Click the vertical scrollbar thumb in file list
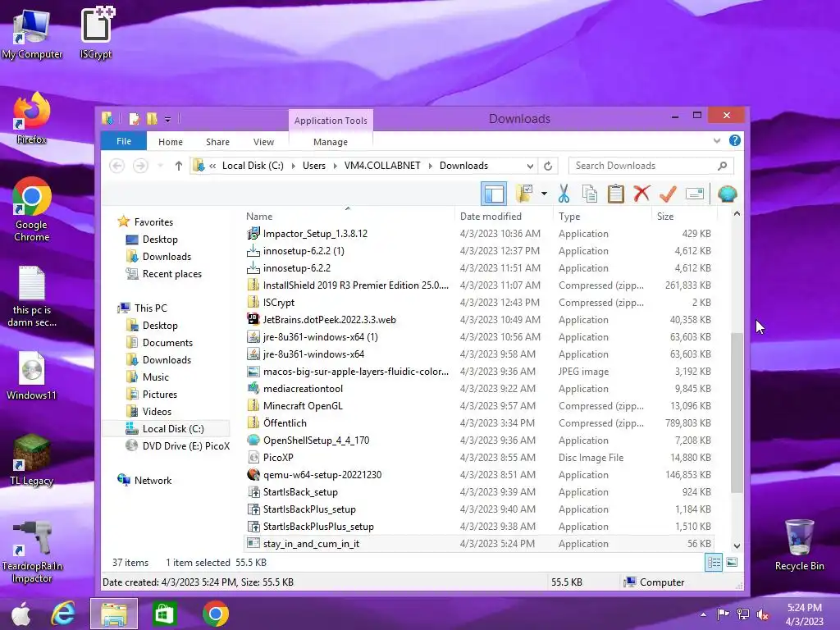This screenshot has width=840, height=630. click(x=737, y=413)
